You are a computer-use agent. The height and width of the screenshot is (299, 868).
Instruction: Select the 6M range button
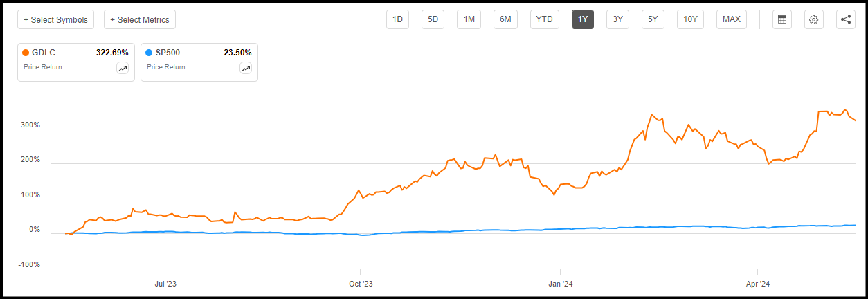point(505,19)
